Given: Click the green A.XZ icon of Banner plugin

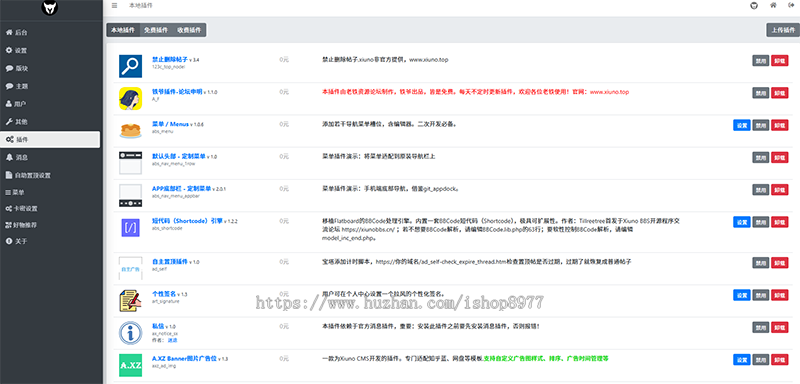Looking at the screenshot, I should click(x=131, y=365).
